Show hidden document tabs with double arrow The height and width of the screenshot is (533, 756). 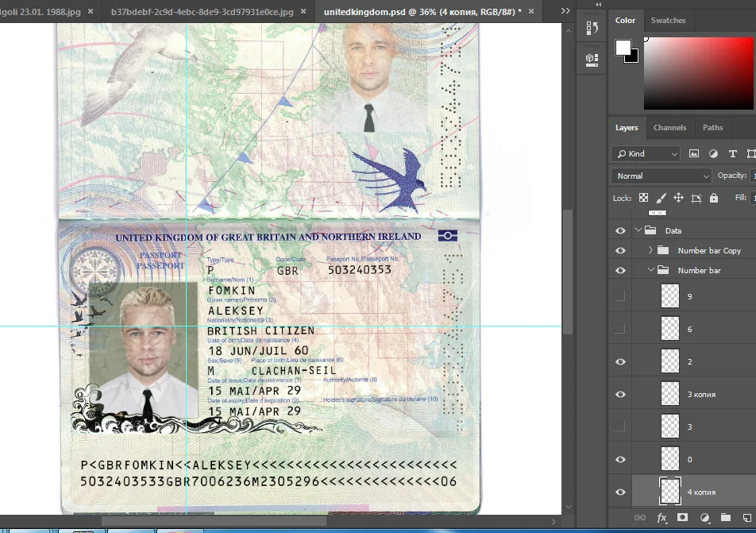click(565, 11)
